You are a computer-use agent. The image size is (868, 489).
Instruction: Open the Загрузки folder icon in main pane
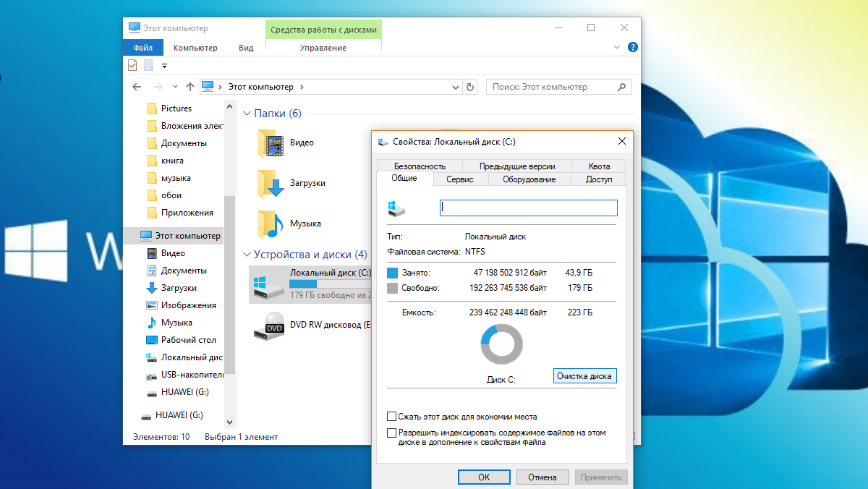pos(271,184)
